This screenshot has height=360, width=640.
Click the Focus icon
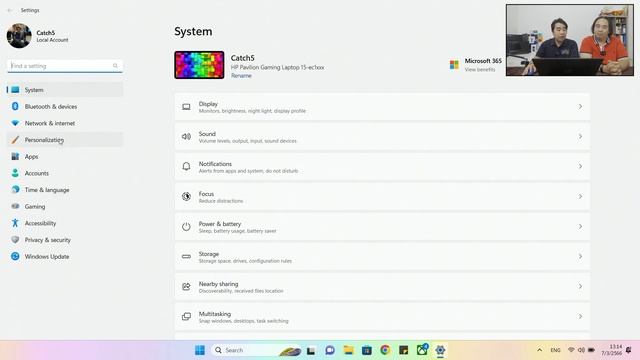point(186,196)
